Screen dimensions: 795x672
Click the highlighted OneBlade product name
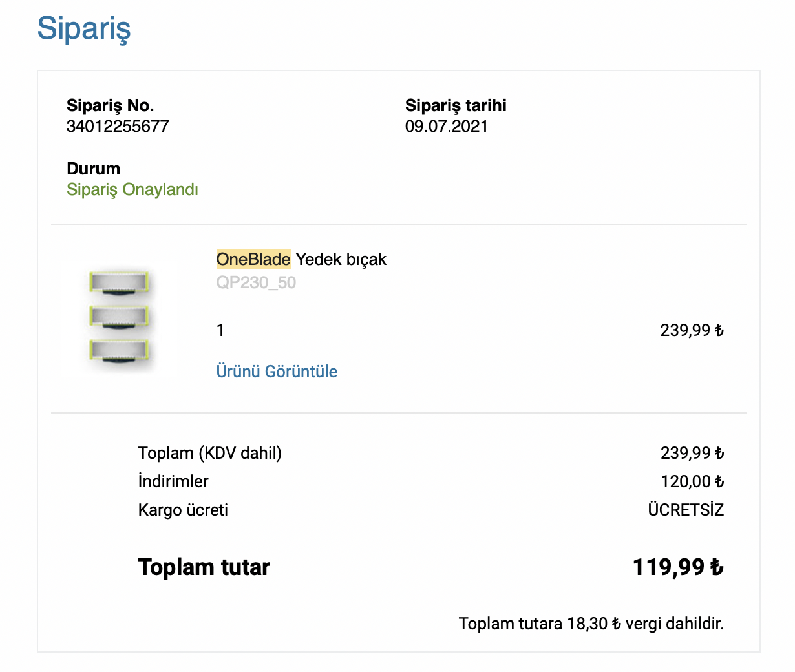point(253,259)
